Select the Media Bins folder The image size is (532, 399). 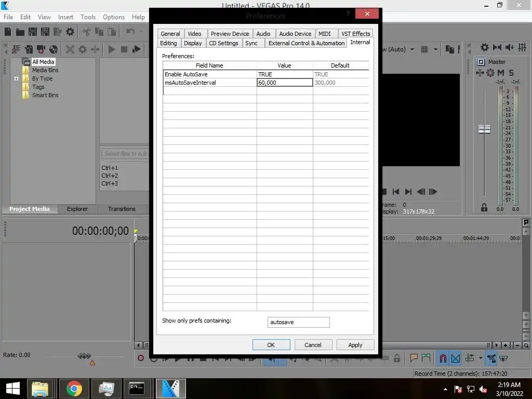click(45, 70)
